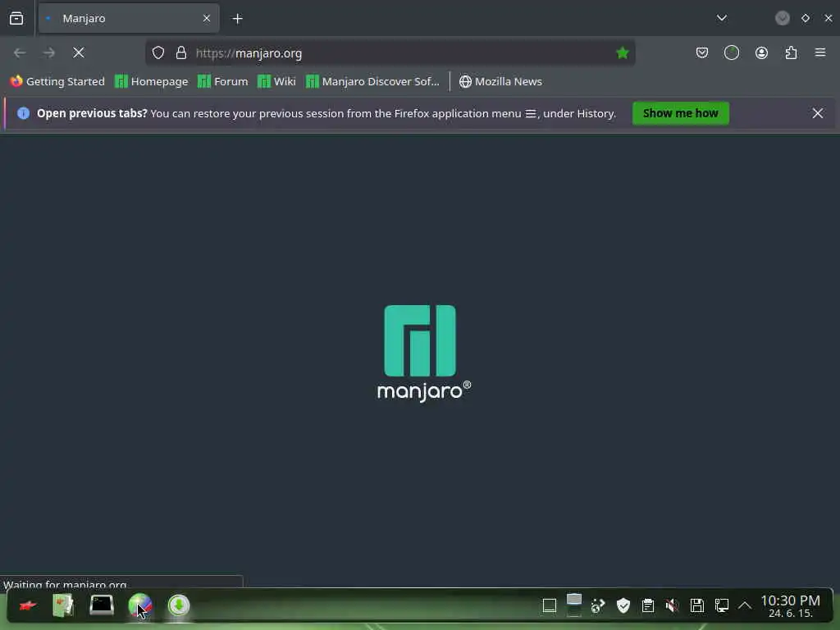Click the Show me how button

(x=680, y=113)
